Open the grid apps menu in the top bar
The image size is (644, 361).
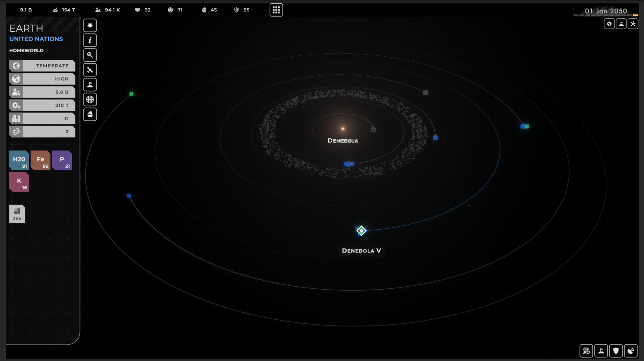(x=276, y=10)
